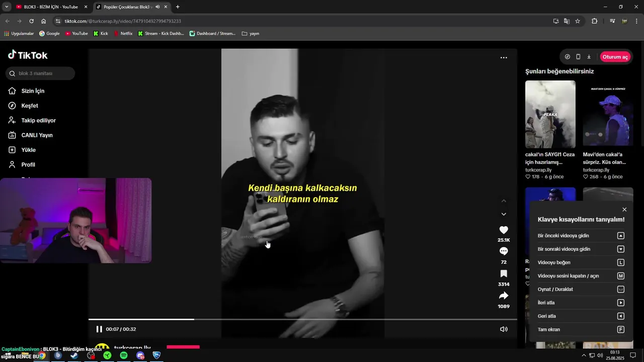Open Netflix bookmark
Viewport: 644px width, 362px height.
(x=123, y=34)
